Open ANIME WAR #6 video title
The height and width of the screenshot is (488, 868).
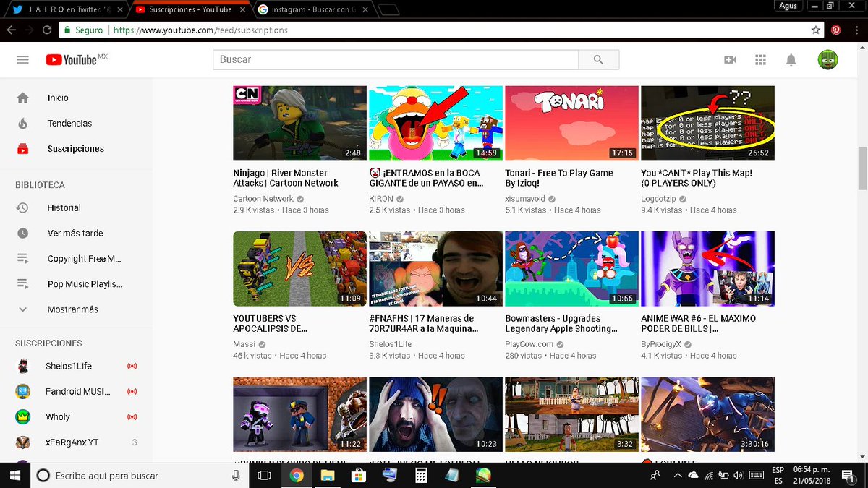pos(699,323)
